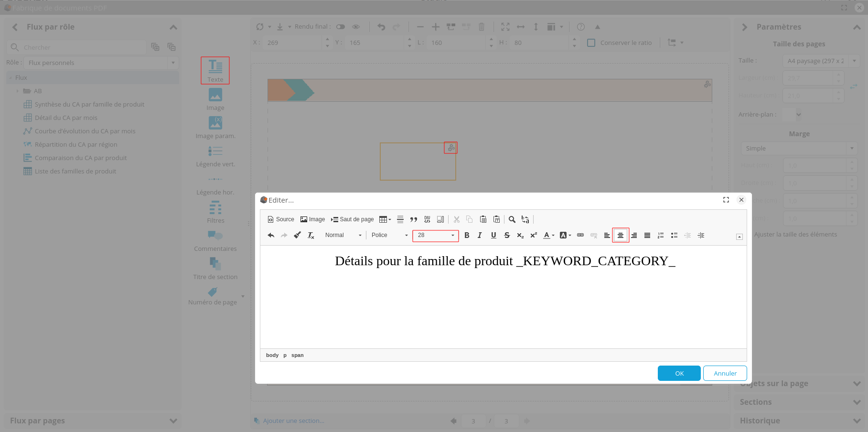Click the Ajouter une section link
868x432 pixels.
point(294,421)
